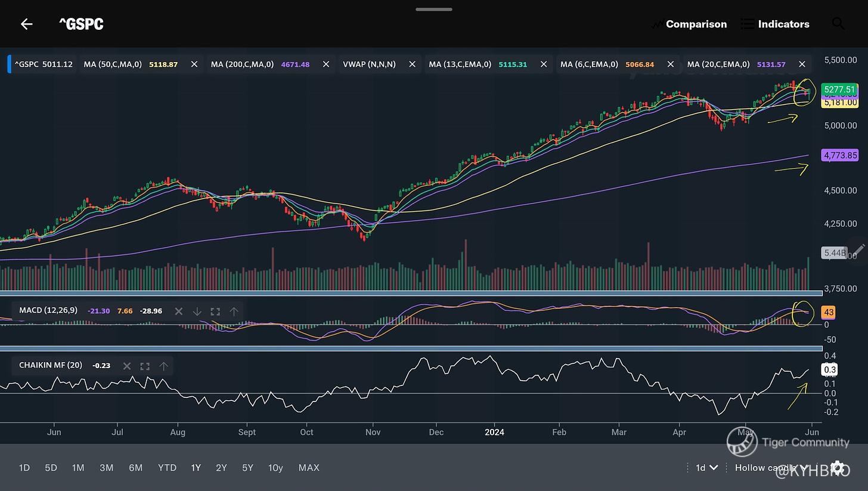868x491 pixels.
Task: Remove the MA 50 indicator
Action: click(x=194, y=64)
